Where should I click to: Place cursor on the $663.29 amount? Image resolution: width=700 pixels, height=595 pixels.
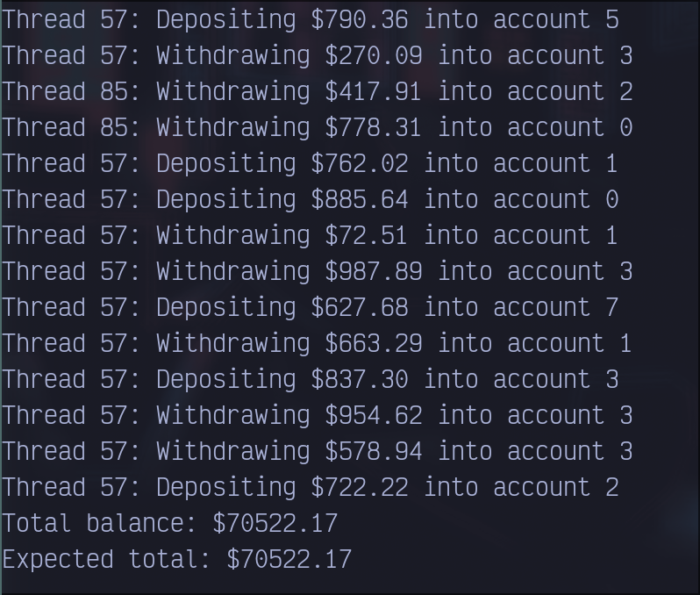pos(374,343)
